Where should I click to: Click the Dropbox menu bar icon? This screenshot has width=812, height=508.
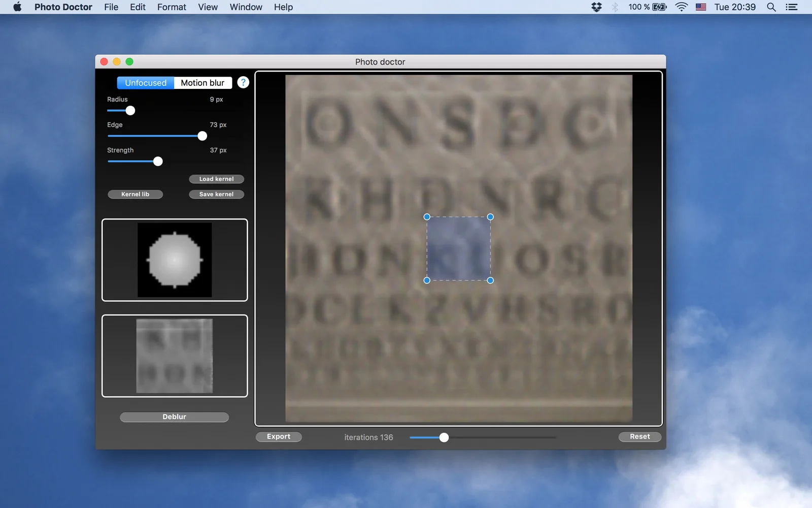(x=596, y=7)
